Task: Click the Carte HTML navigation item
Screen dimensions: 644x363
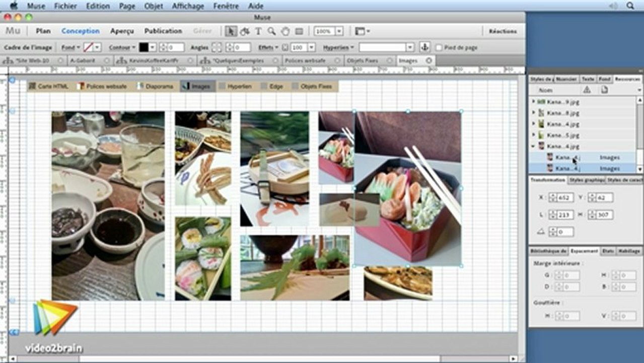Action: pyautogui.click(x=49, y=87)
